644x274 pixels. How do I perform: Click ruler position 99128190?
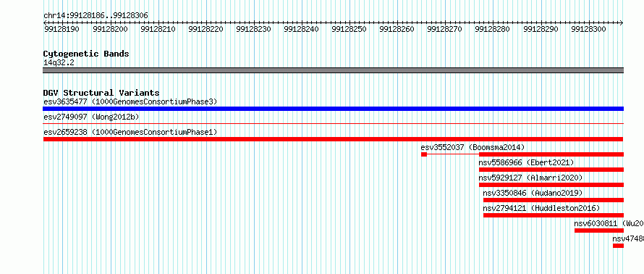pos(62,29)
